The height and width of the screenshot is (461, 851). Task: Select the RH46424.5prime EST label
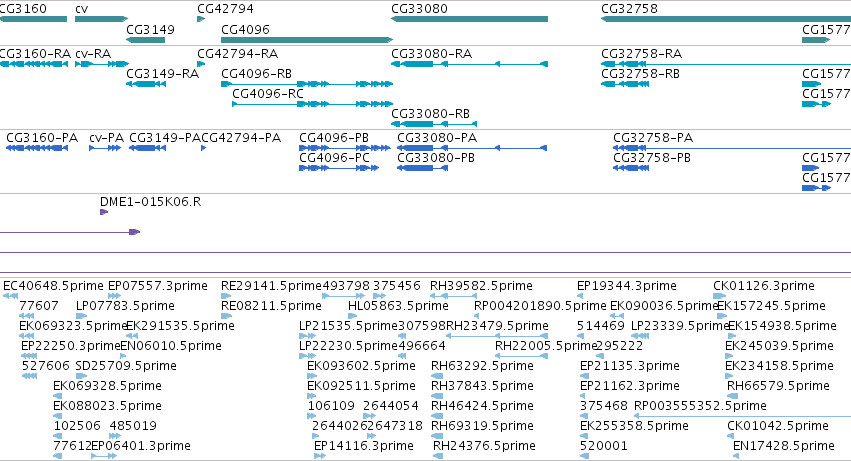coord(482,407)
